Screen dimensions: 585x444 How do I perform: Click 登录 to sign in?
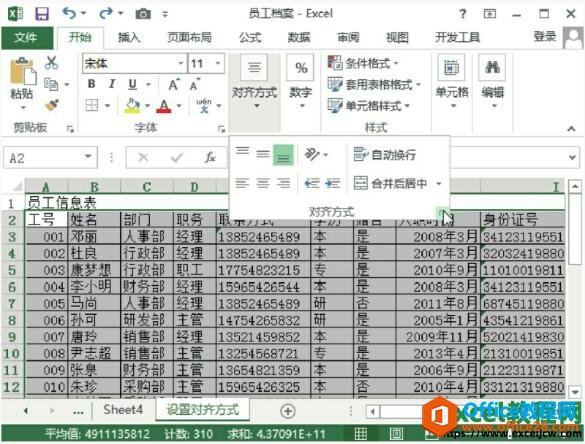point(545,37)
